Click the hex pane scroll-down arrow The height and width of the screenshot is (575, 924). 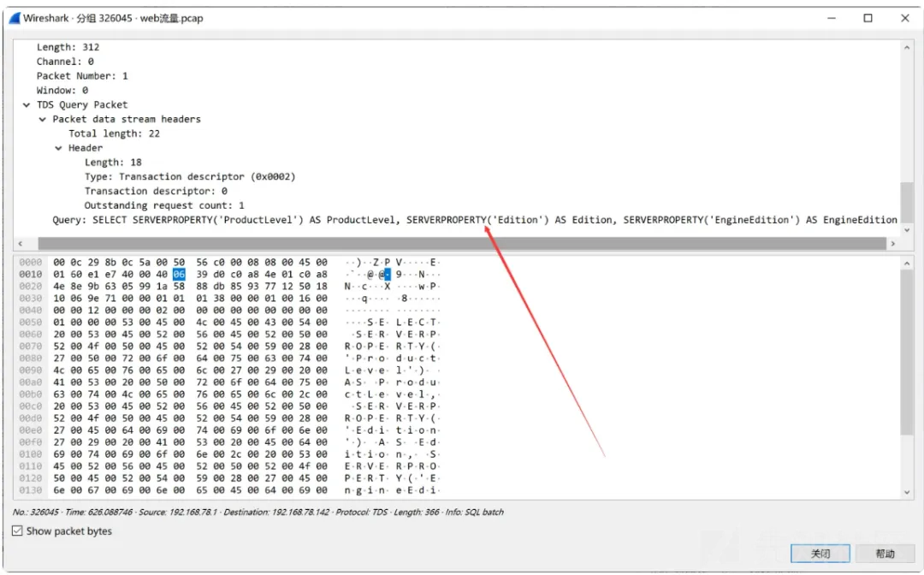tap(907, 493)
